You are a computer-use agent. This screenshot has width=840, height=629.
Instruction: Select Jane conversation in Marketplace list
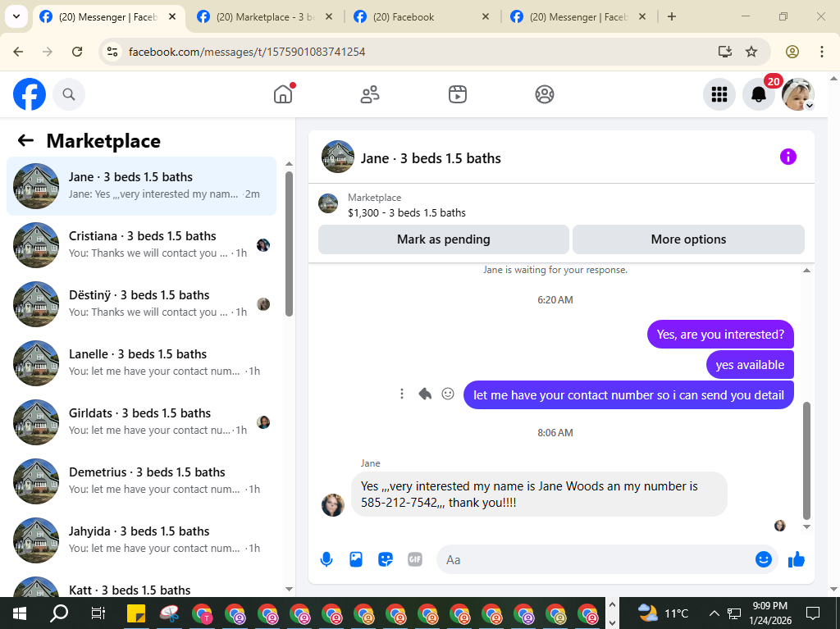(141, 186)
